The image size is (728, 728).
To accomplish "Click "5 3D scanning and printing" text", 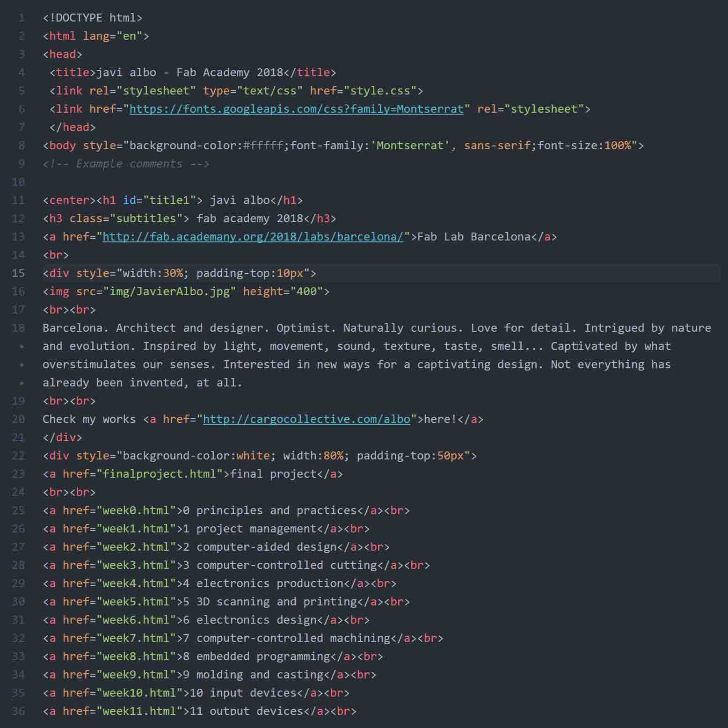I will 270,602.
